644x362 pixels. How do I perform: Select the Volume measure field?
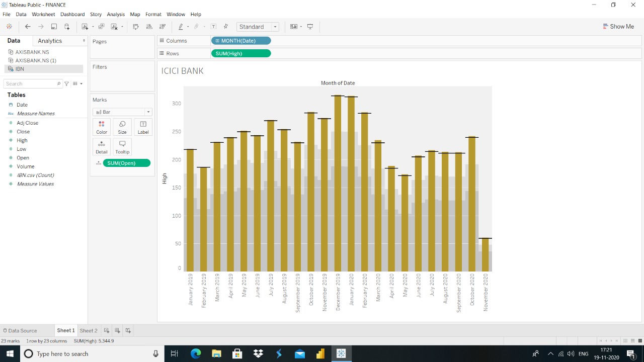pos(26,166)
